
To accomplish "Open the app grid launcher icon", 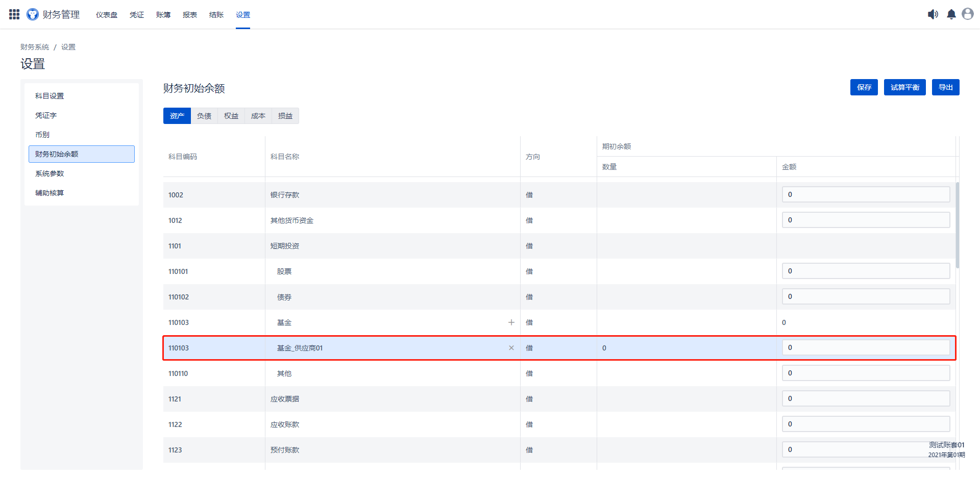I will tap(14, 14).
